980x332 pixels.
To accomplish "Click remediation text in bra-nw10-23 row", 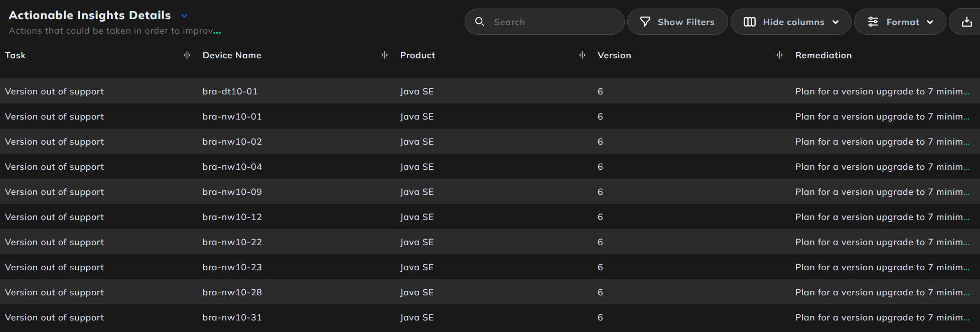I will click(882, 267).
